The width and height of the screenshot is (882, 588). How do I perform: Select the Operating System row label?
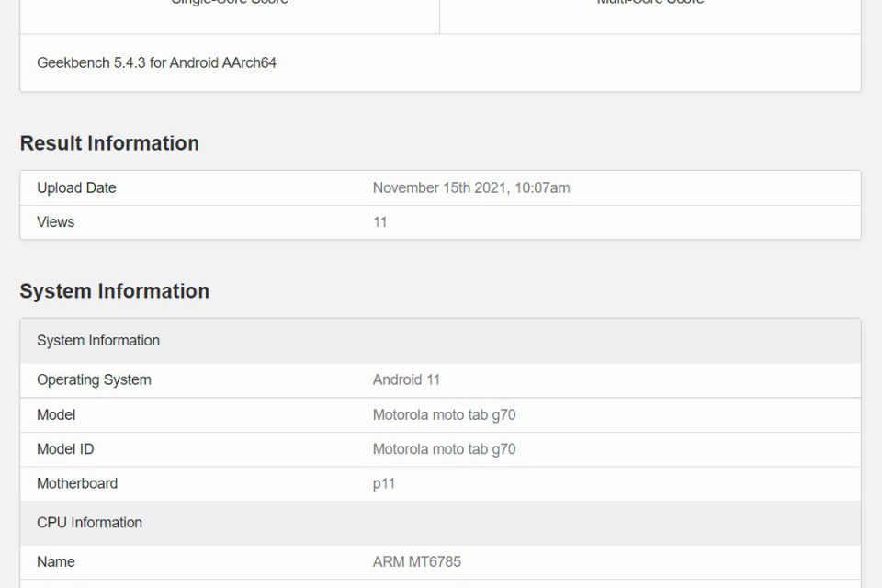pyautogui.click(x=94, y=380)
